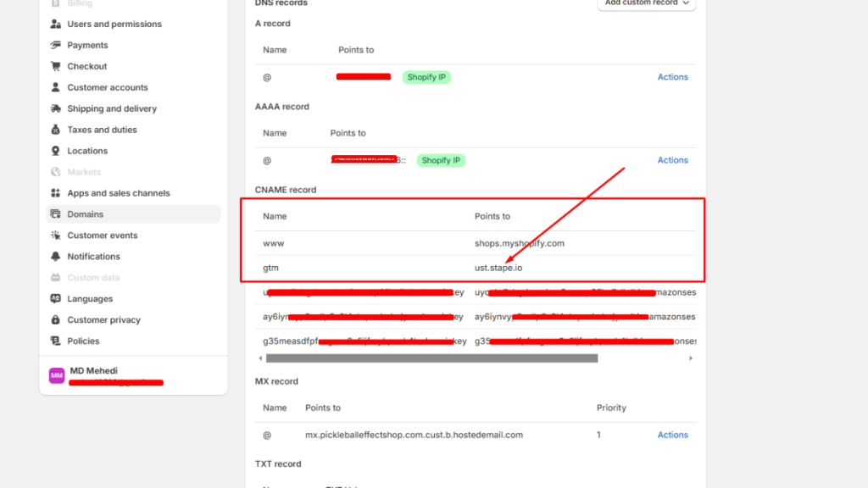The image size is (868, 488).
Task: Go to Payments settings
Action: [x=87, y=45]
